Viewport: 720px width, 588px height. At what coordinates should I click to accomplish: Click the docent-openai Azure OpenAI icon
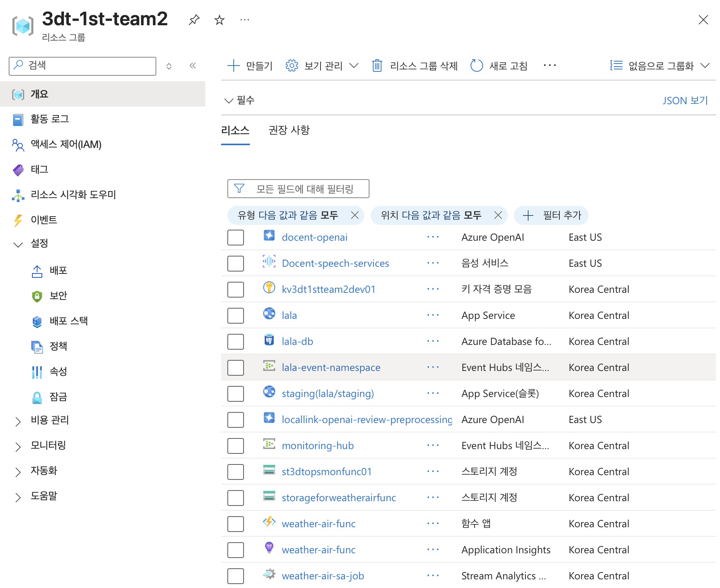pos(269,236)
